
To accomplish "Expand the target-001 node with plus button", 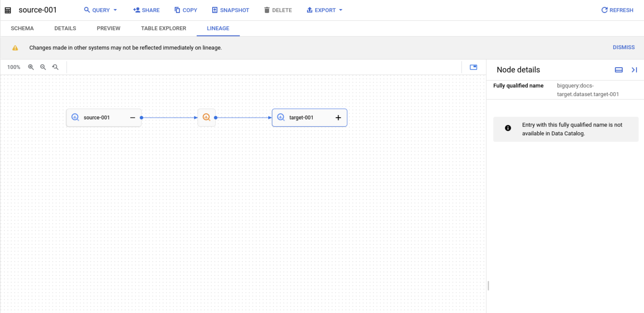I will pos(338,117).
